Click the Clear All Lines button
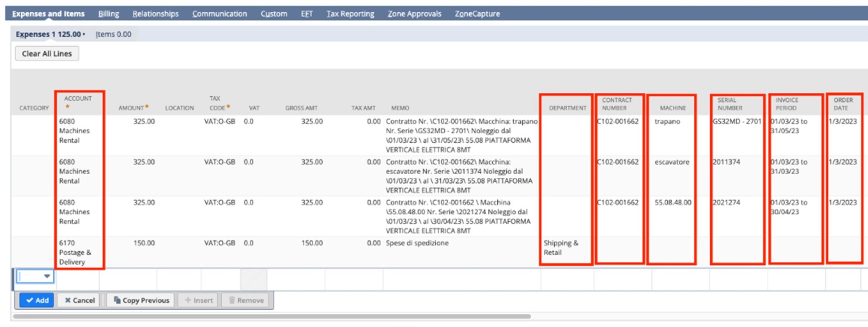 click(x=47, y=53)
